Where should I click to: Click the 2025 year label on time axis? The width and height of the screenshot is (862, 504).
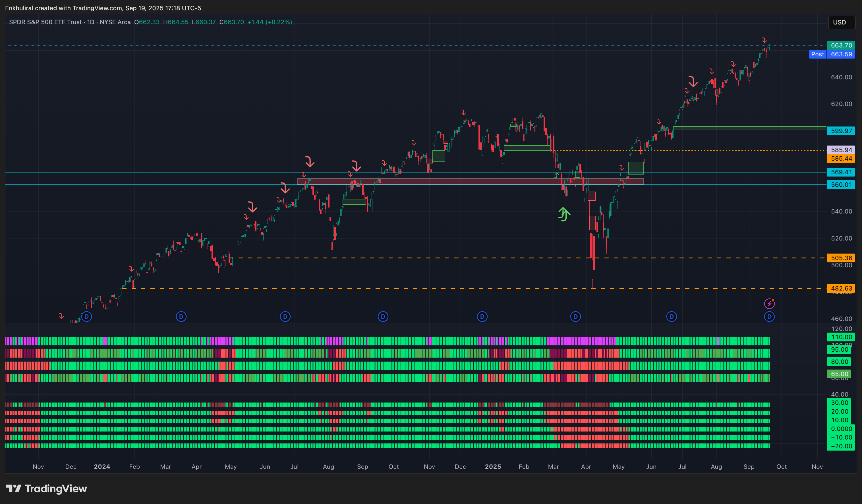493,466
